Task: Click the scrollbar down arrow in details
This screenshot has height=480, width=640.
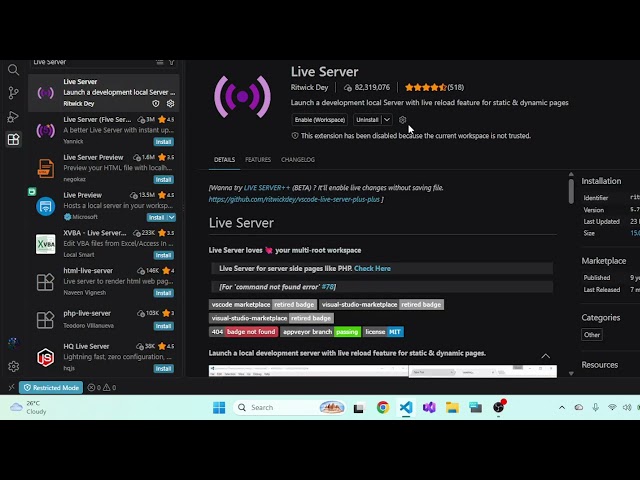Action: coord(571,373)
